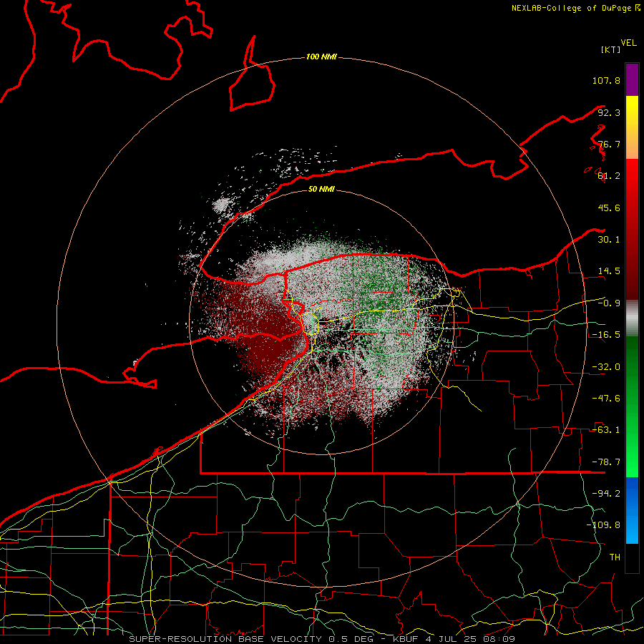Click the 107.8 velocity scale value

606,80
